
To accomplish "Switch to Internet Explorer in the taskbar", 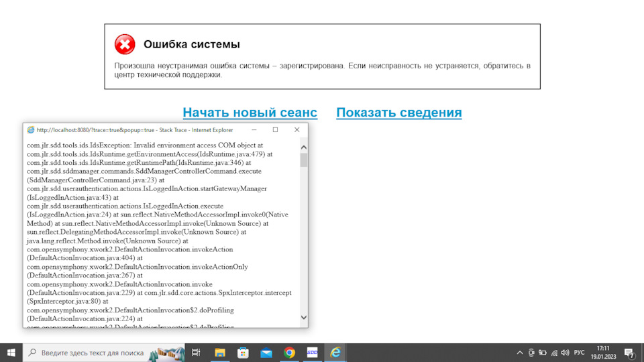I will 335,353.
